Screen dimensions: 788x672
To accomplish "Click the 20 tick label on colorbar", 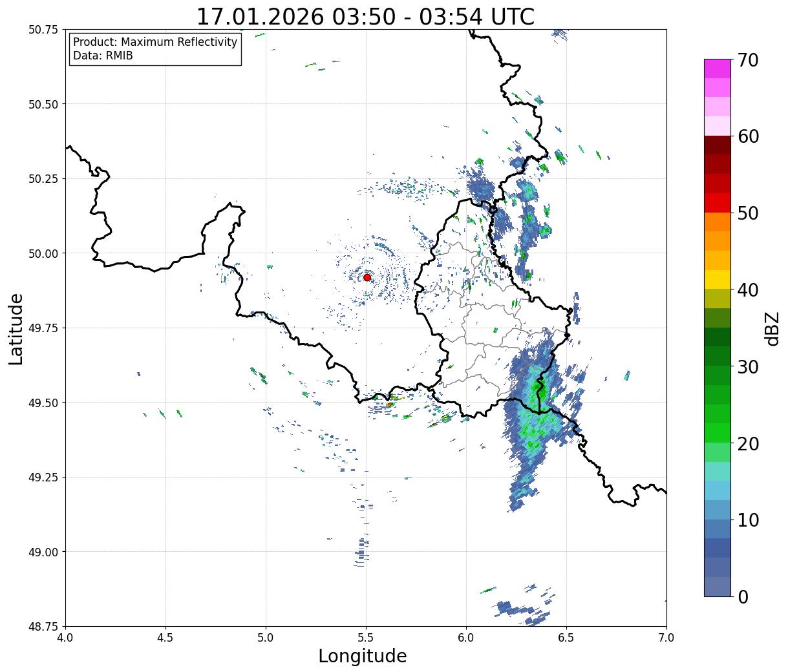I will [749, 443].
